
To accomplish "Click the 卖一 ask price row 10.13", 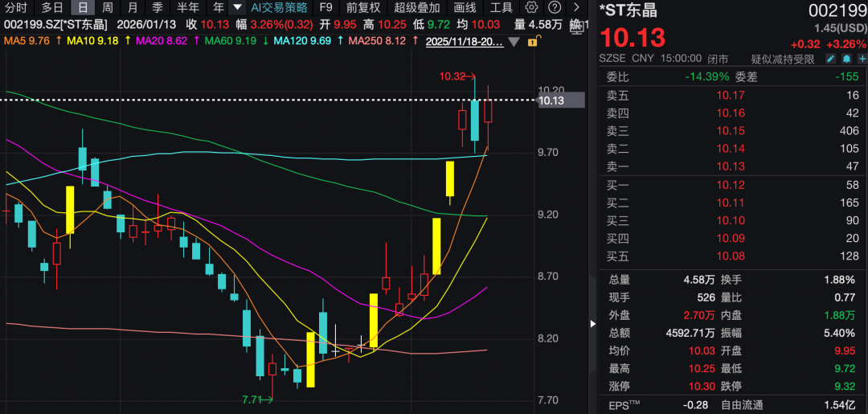I will (x=732, y=166).
